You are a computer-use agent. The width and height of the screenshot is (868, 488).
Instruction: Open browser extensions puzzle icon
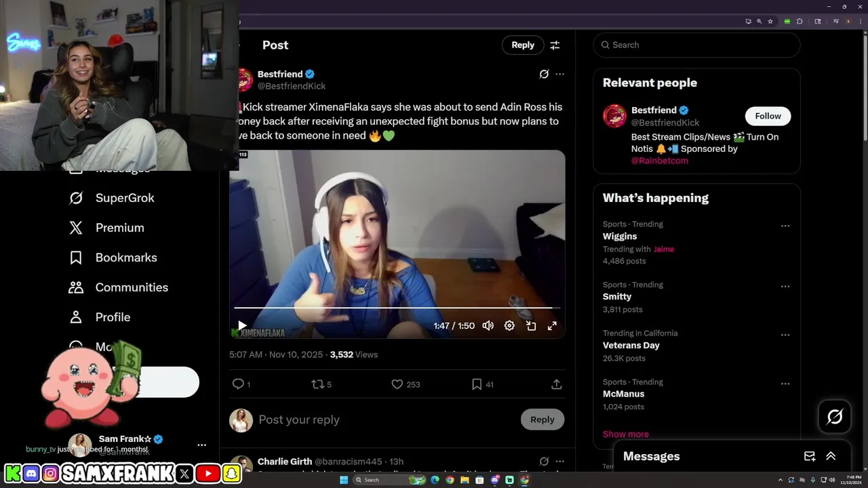800,22
